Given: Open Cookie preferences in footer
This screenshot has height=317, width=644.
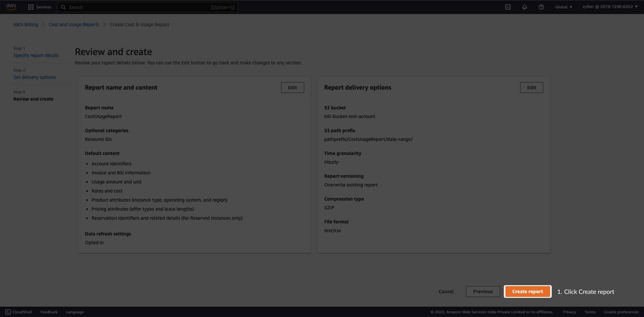Looking at the screenshot, I should click(621, 312).
